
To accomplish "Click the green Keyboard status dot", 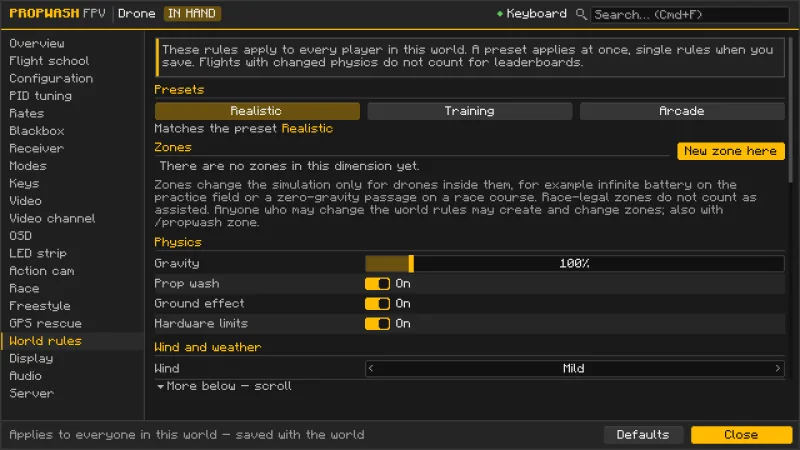I will pyautogui.click(x=499, y=14).
